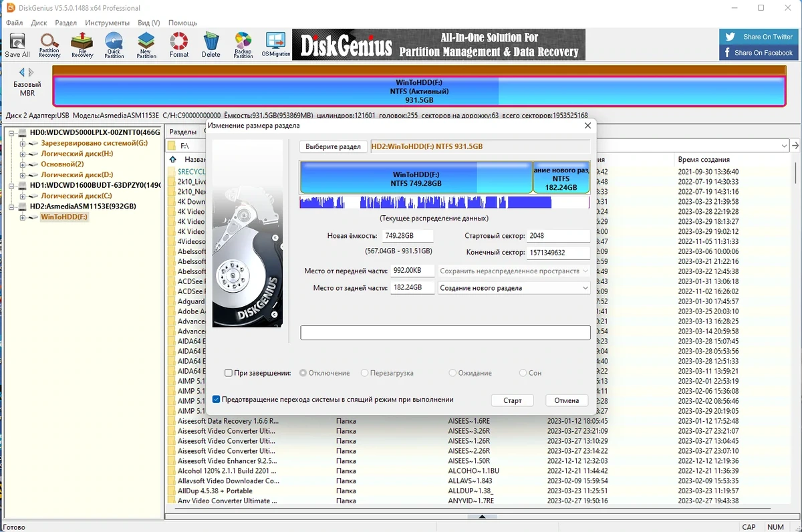Click the Место от передней части field
Image resolution: width=802 pixels, height=532 pixels.
coord(412,271)
